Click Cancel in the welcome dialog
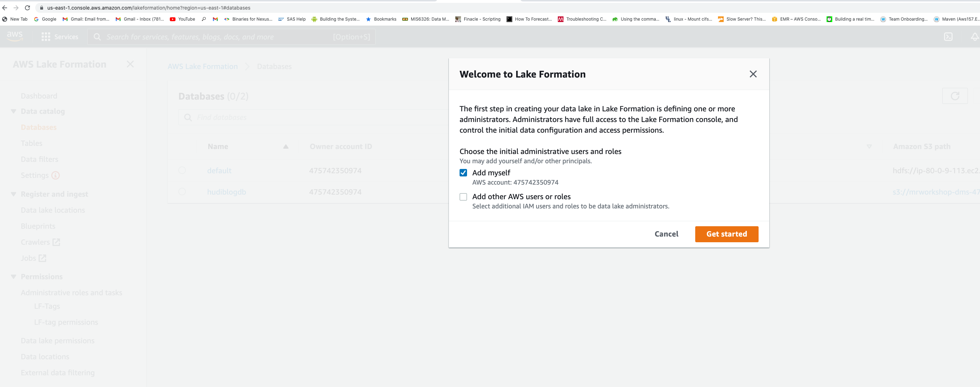Viewport: 980px width, 387px height. tap(666, 234)
